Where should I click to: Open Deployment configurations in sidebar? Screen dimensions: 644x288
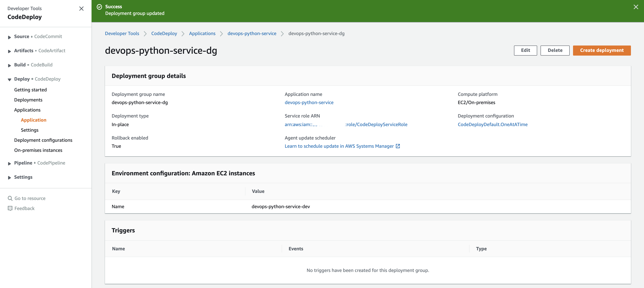(43, 140)
